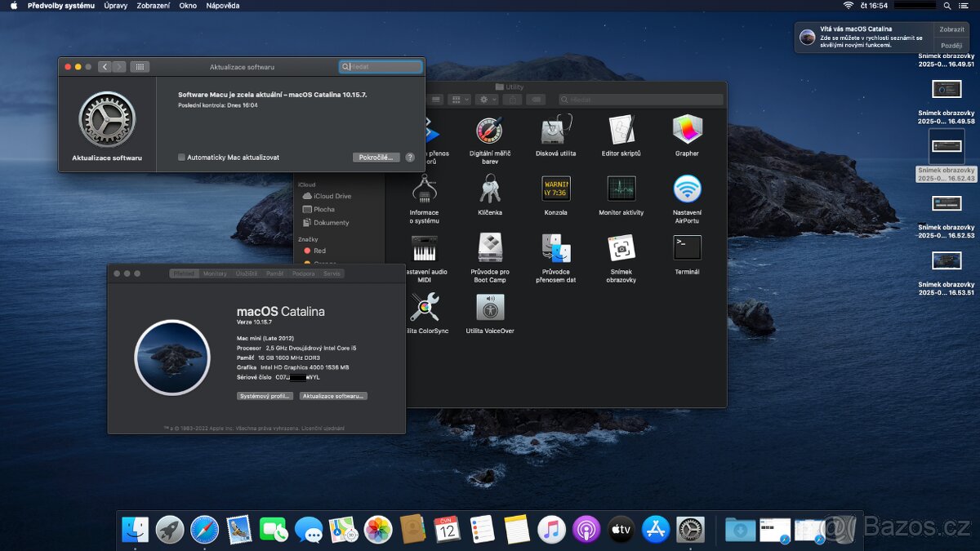
Task: Switch to Monitory tab in About This Mac
Action: tap(215, 273)
